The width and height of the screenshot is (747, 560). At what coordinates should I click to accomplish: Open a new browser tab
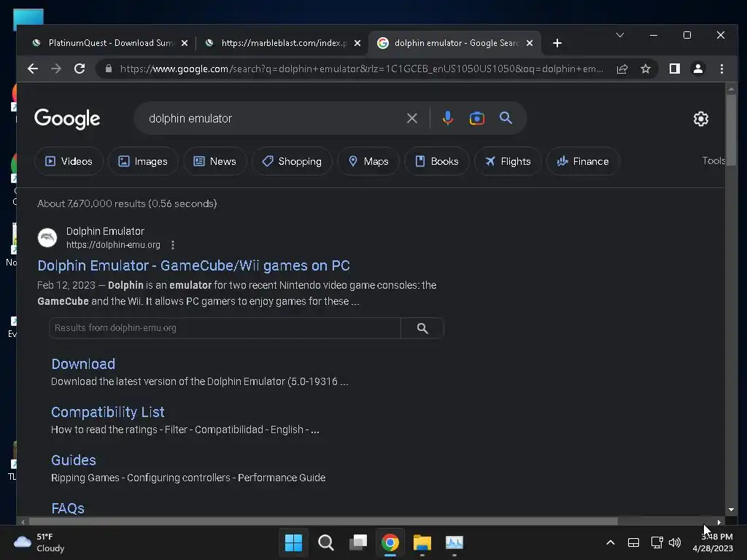[x=557, y=43]
